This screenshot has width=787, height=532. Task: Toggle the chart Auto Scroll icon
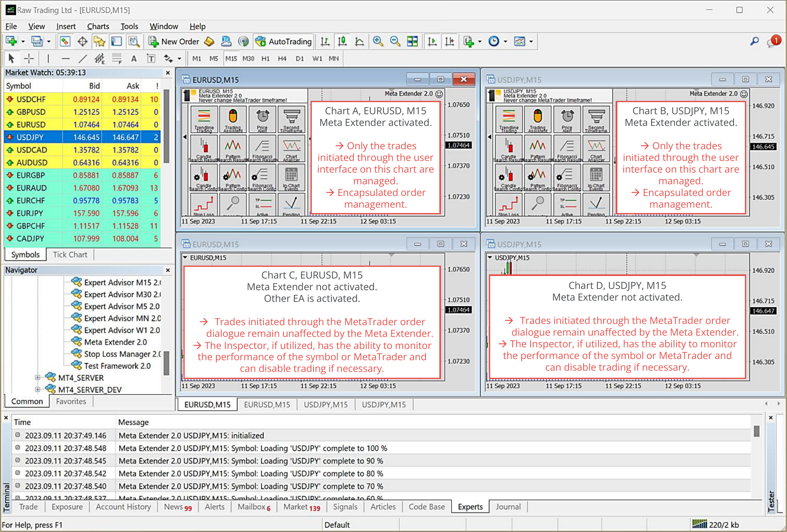click(x=432, y=41)
